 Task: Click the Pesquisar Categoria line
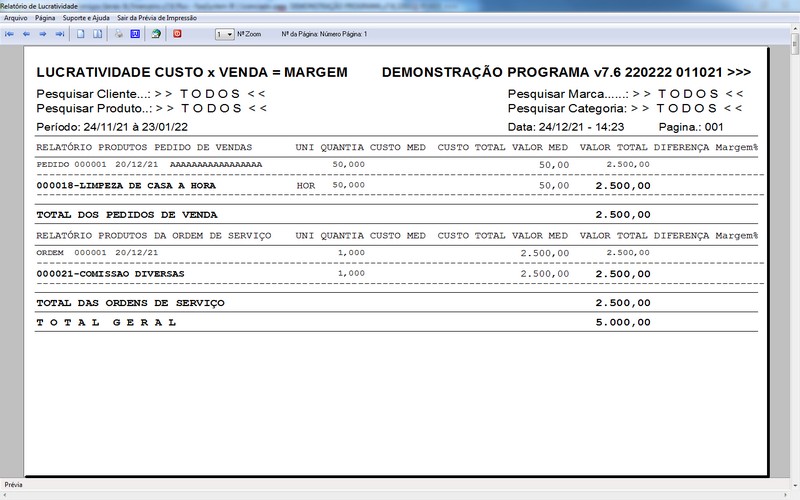pos(625,108)
